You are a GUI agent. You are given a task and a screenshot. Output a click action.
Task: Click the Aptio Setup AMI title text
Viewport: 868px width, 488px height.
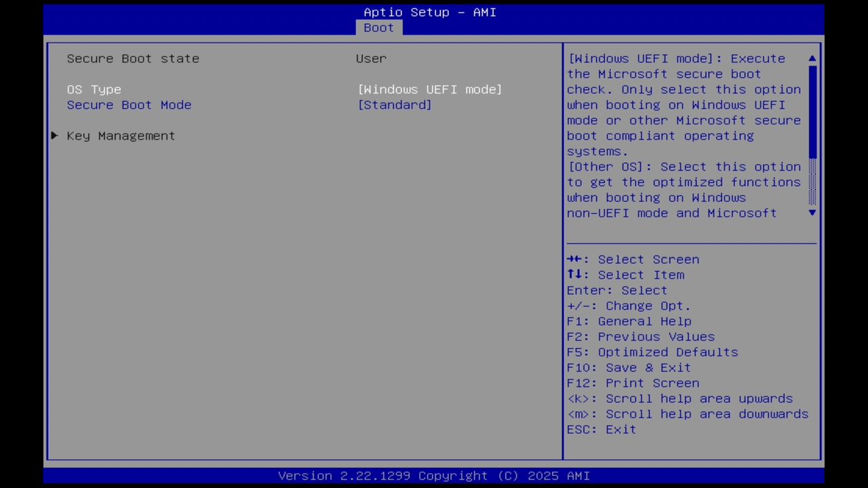(429, 12)
